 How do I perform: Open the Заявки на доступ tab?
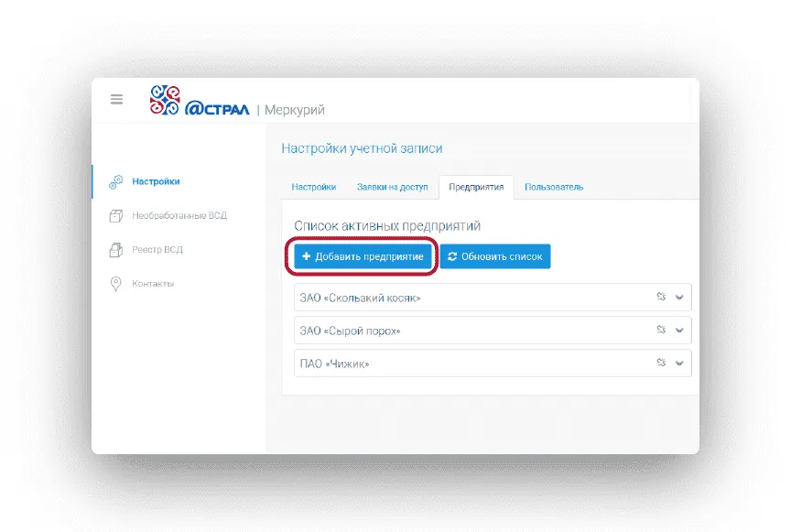(392, 187)
